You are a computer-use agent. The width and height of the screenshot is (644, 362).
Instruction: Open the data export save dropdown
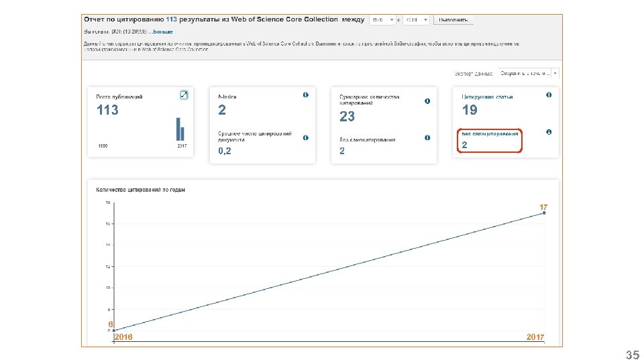[529, 74]
